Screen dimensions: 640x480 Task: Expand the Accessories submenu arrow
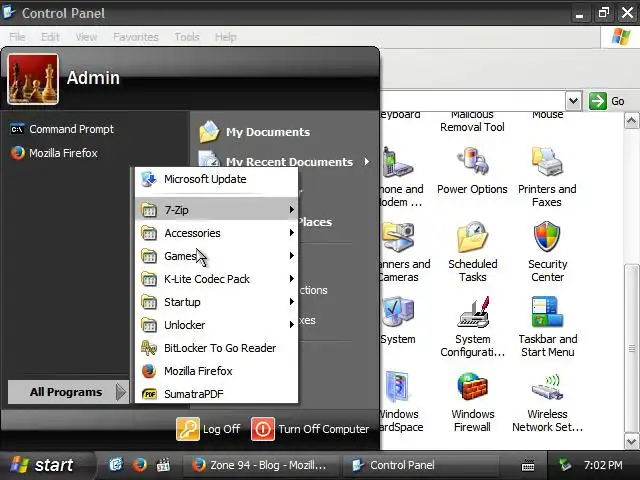pos(291,233)
